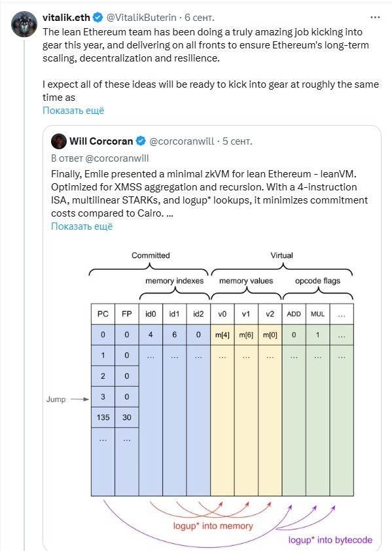
Task: Open the three-dot more menu
Action: (x=375, y=17)
